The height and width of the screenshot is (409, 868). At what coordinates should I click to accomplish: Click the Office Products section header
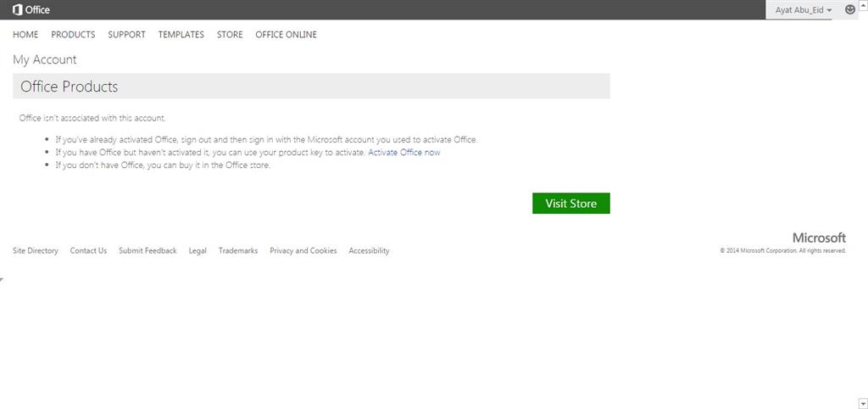pos(311,87)
